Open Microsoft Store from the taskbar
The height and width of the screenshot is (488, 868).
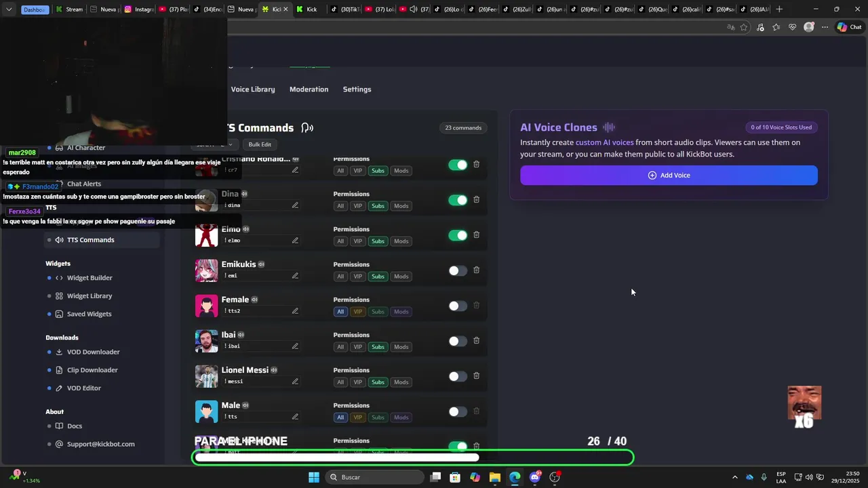pos(455,477)
